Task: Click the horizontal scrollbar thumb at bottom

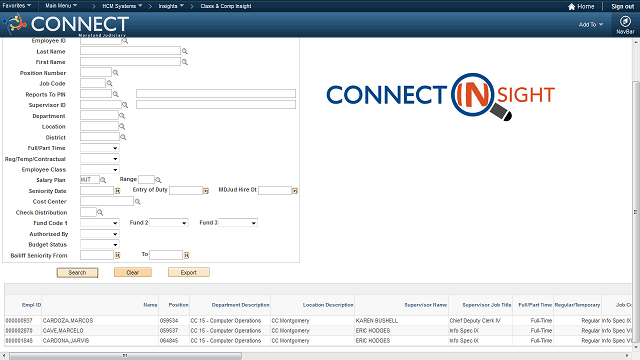Action: point(125,356)
